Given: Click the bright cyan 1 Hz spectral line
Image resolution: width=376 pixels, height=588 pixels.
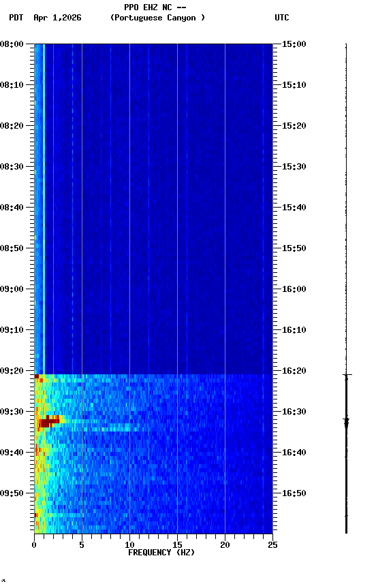Looking at the screenshot, I should click(44, 209).
